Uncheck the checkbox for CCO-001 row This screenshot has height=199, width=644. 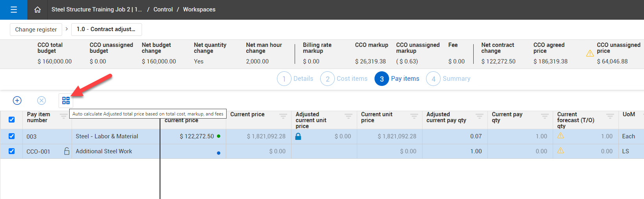pos(12,151)
